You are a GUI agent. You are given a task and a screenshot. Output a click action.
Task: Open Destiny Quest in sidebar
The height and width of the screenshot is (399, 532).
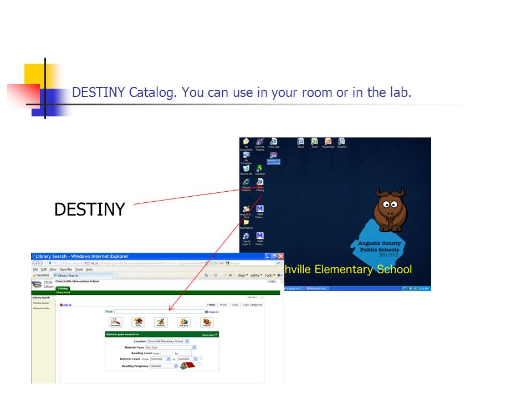tap(41, 303)
